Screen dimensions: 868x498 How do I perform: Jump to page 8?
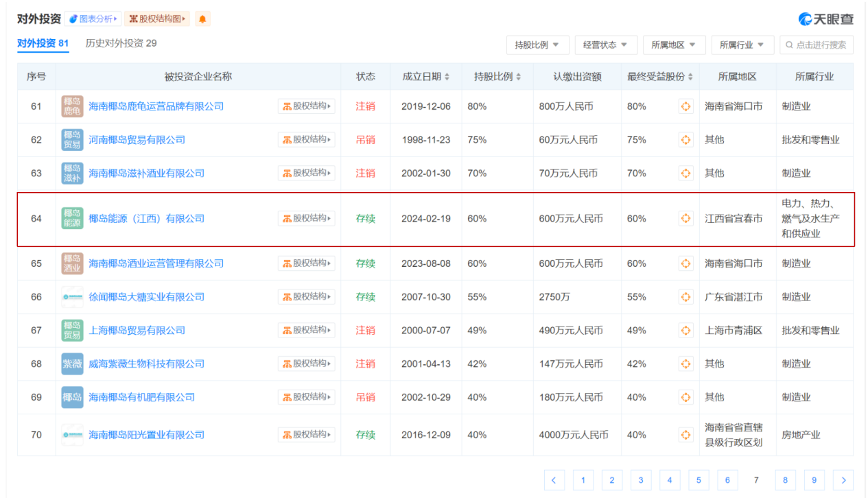[785, 480]
